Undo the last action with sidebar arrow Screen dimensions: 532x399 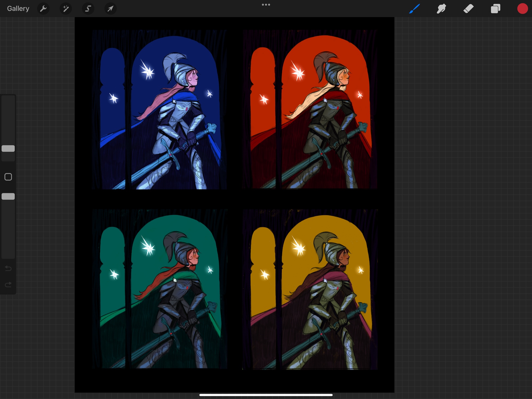pyautogui.click(x=8, y=268)
